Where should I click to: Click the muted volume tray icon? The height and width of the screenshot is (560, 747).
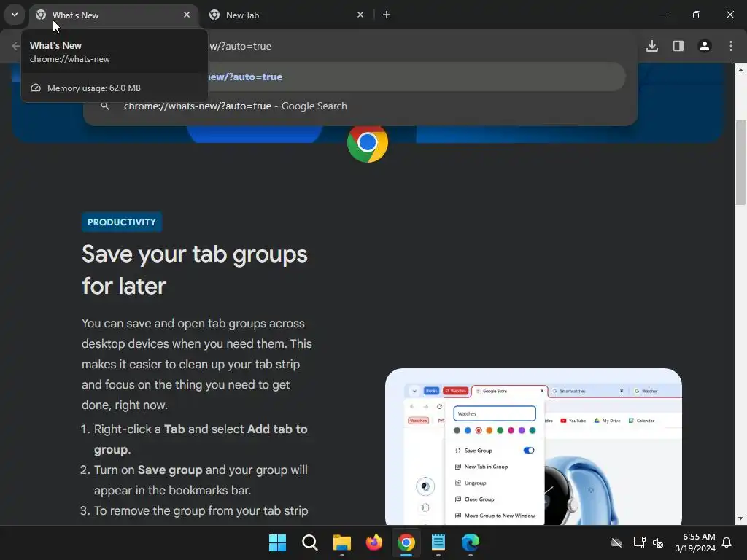[658, 542]
